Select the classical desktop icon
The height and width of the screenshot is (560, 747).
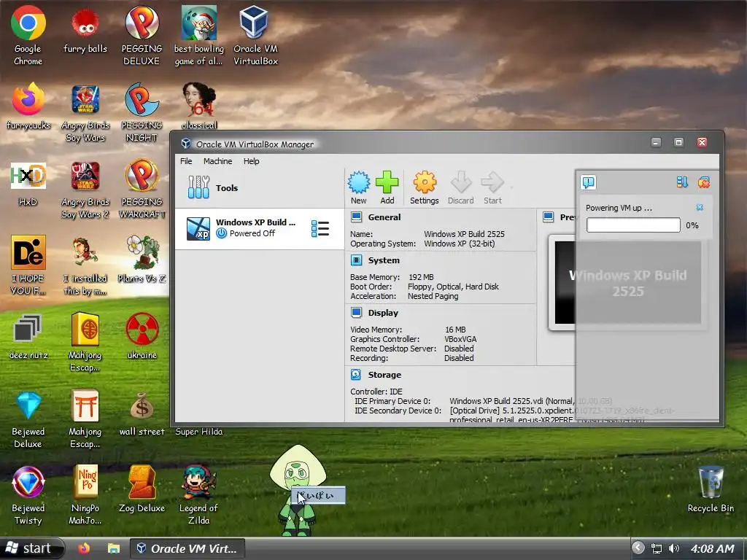(x=199, y=106)
